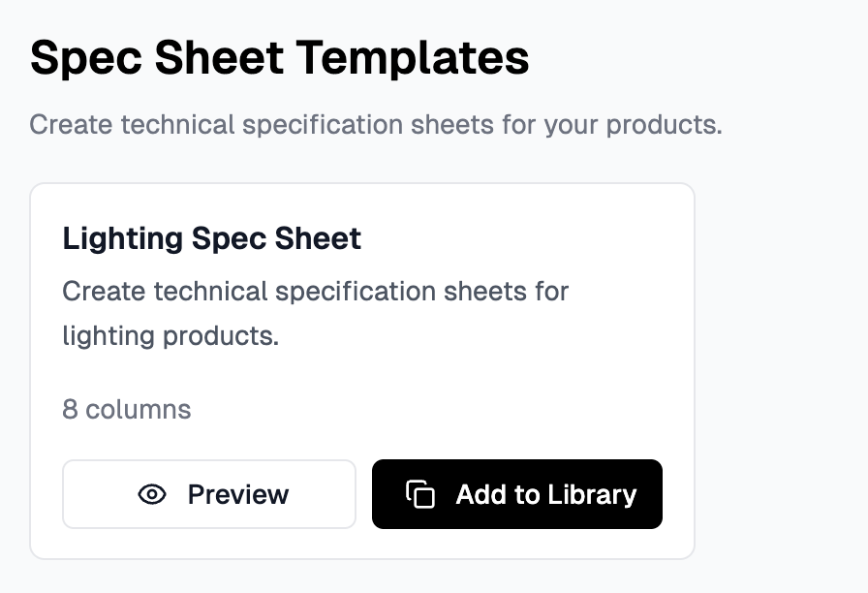Click the "Add to Library" button text
The image size is (868, 593).
click(x=546, y=494)
